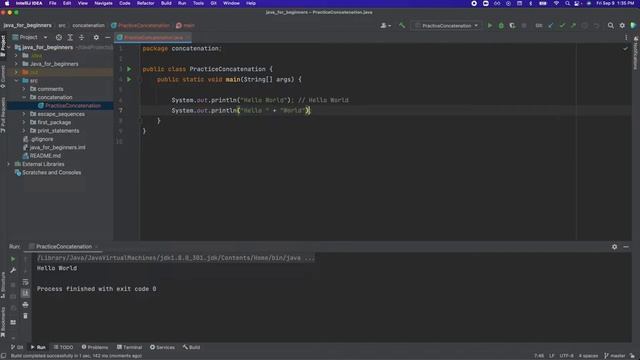
Task: Toggle the Project tool window side tab
Action: point(3,46)
